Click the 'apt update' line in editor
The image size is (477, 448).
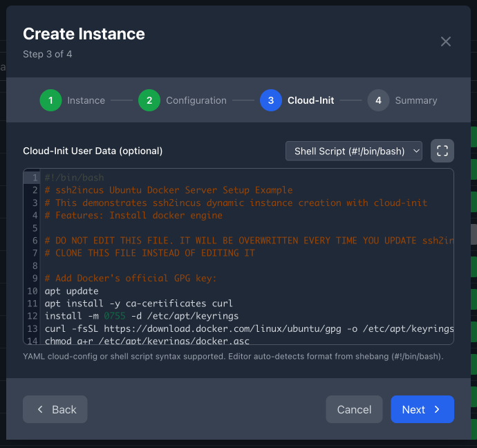(x=72, y=291)
